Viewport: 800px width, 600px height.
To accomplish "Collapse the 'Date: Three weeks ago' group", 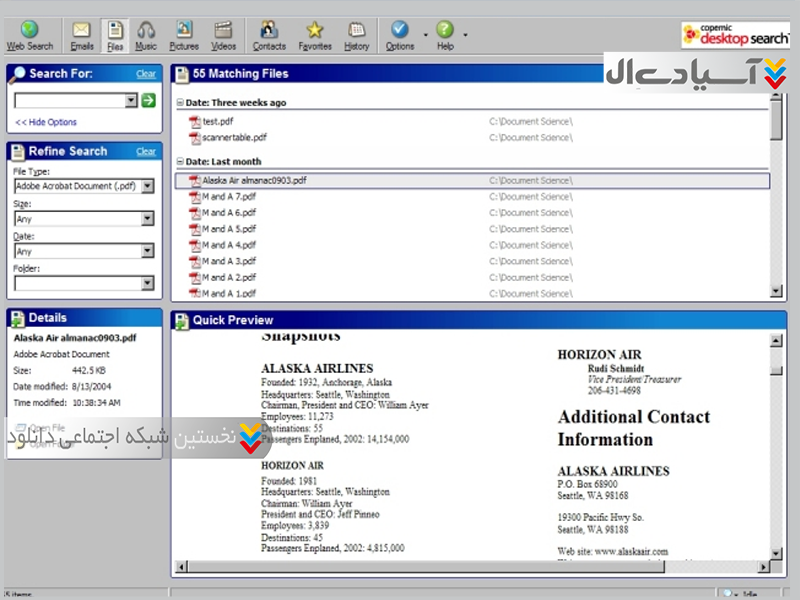I will 180,103.
